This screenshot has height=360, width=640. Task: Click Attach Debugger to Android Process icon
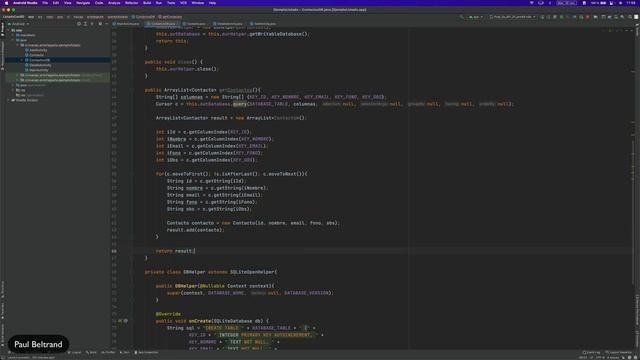tap(581, 17)
